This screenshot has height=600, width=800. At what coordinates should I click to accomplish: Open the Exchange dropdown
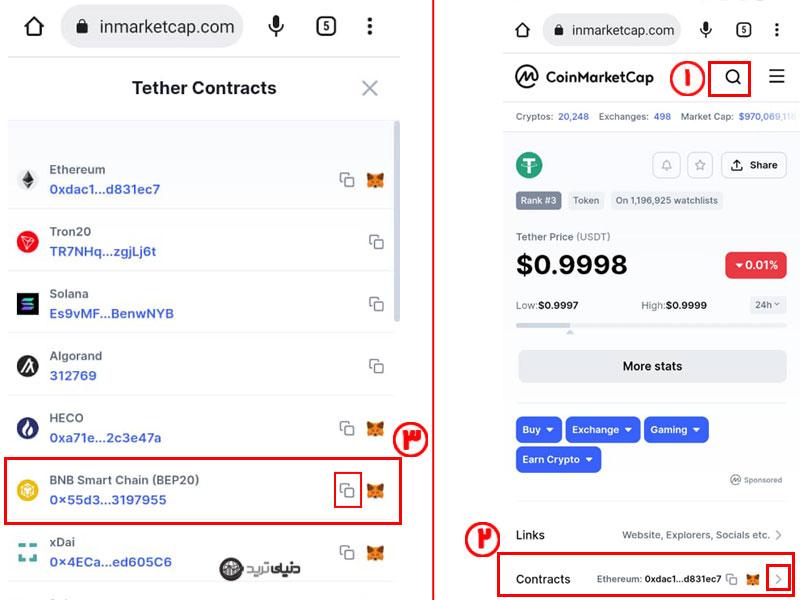click(x=603, y=430)
